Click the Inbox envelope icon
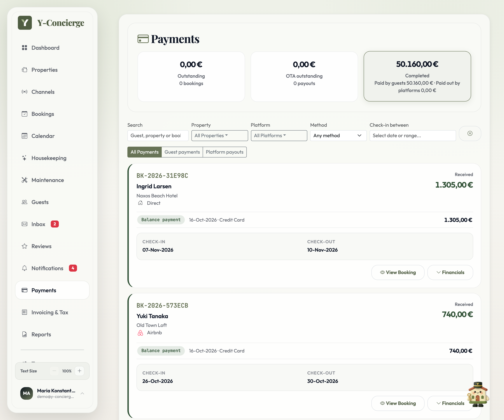This screenshot has height=420, width=504. coord(24,224)
